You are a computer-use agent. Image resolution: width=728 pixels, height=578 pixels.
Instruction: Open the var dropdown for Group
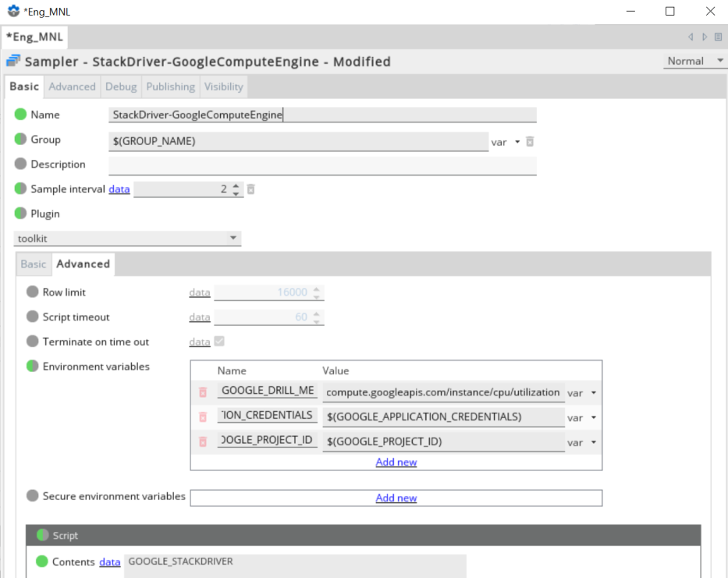coord(517,142)
